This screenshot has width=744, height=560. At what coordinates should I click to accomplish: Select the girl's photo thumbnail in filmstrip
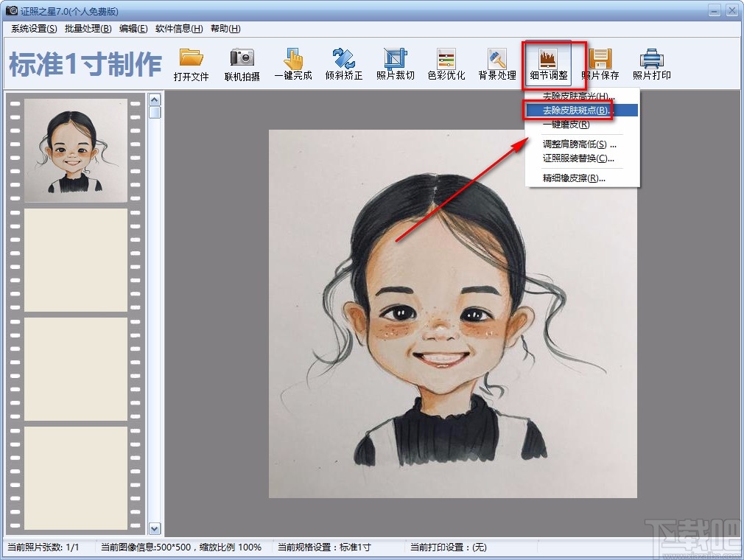click(74, 150)
